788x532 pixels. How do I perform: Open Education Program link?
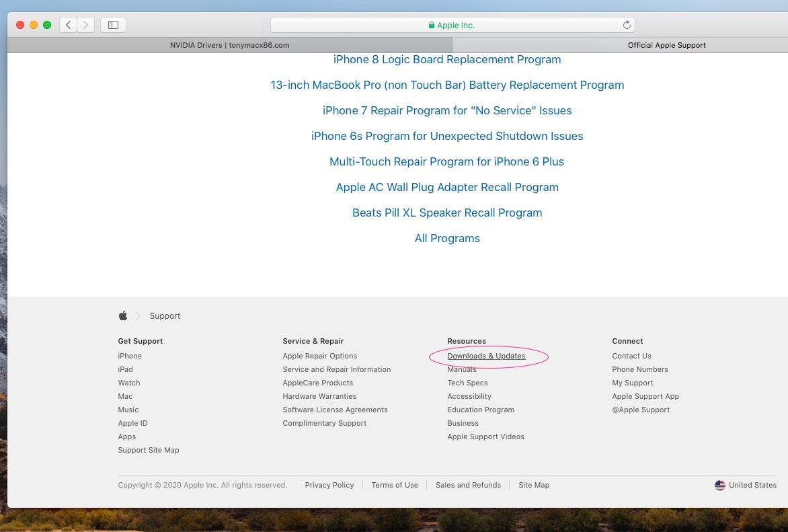point(481,410)
